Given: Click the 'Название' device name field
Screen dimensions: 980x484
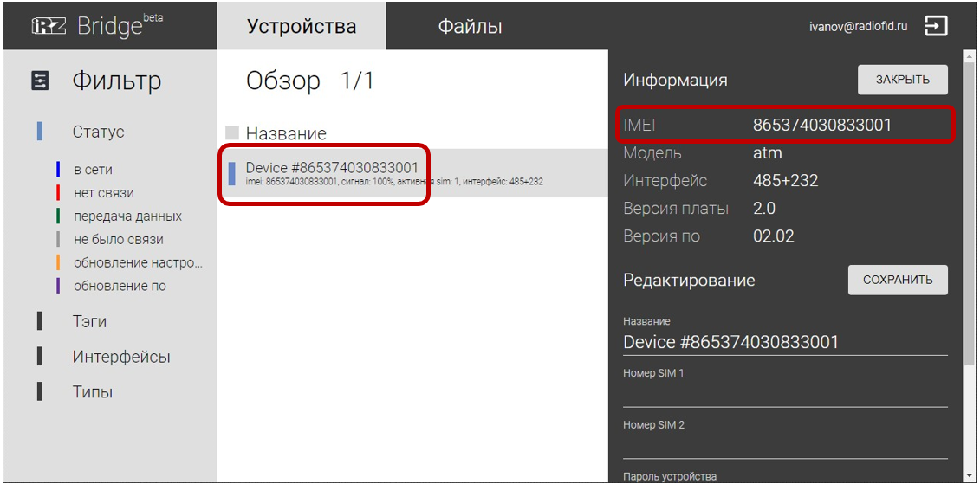Looking at the screenshot, I should coord(785,342).
